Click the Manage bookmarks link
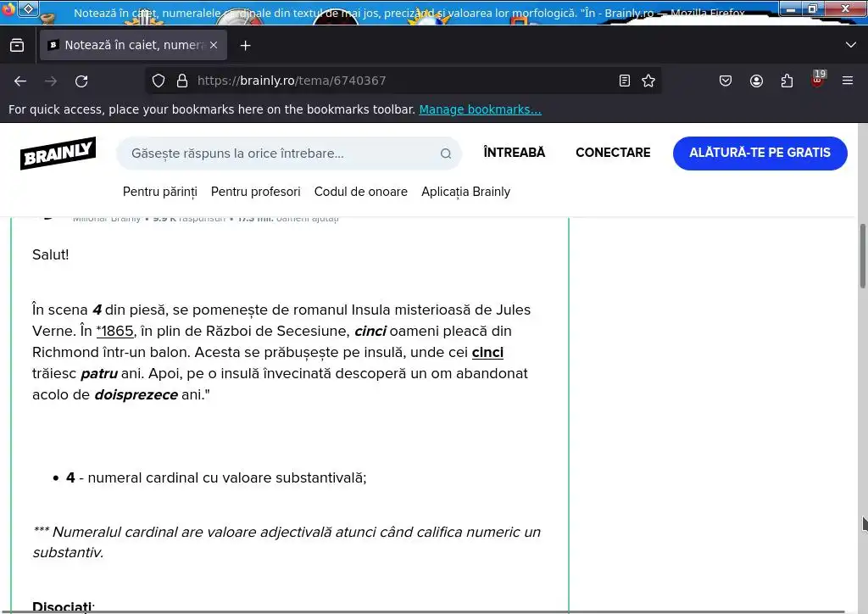 (480, 109)
